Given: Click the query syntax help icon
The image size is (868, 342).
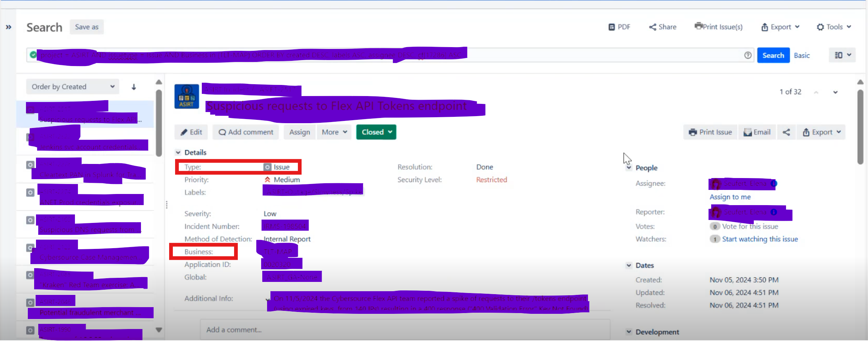Looking at the screenshot, I should [x=748, y=55].
